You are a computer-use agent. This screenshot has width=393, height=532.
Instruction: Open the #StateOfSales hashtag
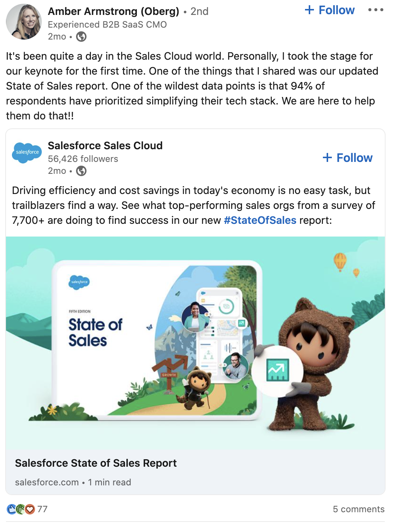(x=260, y=220)
